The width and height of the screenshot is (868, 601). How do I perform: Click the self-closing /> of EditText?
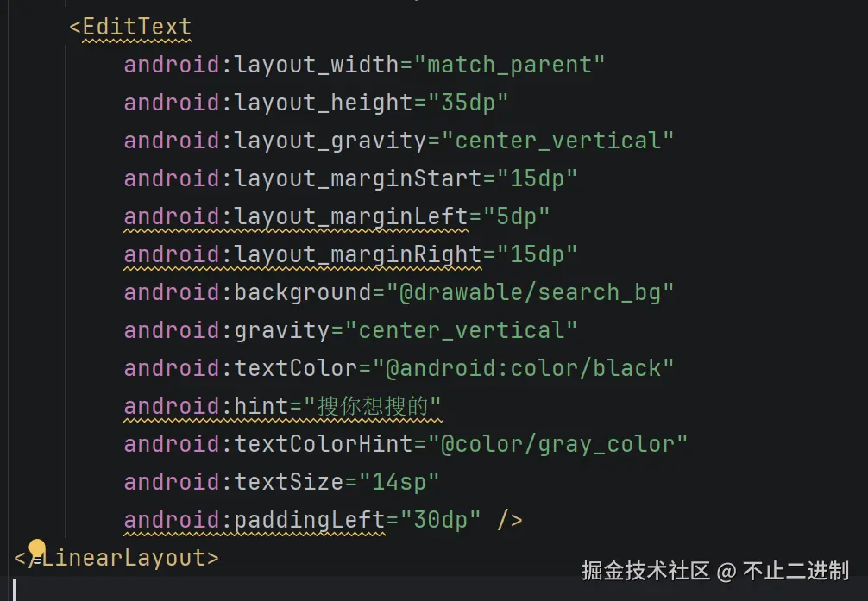(509, 520)
